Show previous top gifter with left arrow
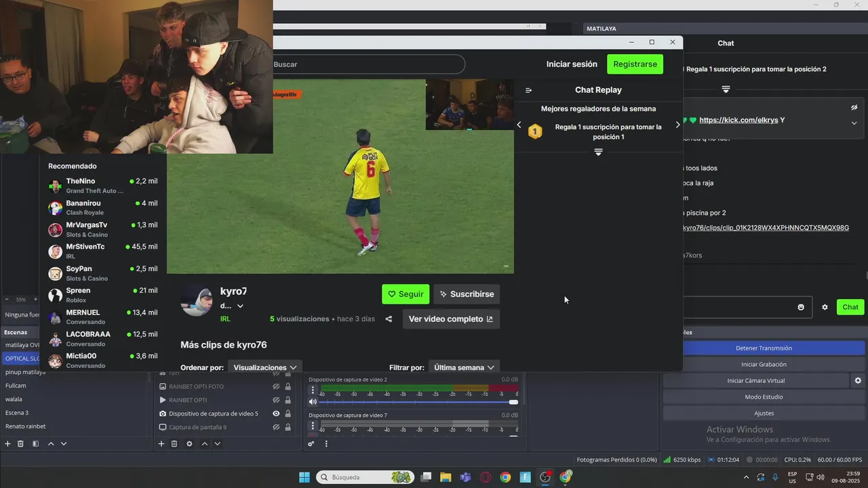868x488 pixels. tap(519, 125)
